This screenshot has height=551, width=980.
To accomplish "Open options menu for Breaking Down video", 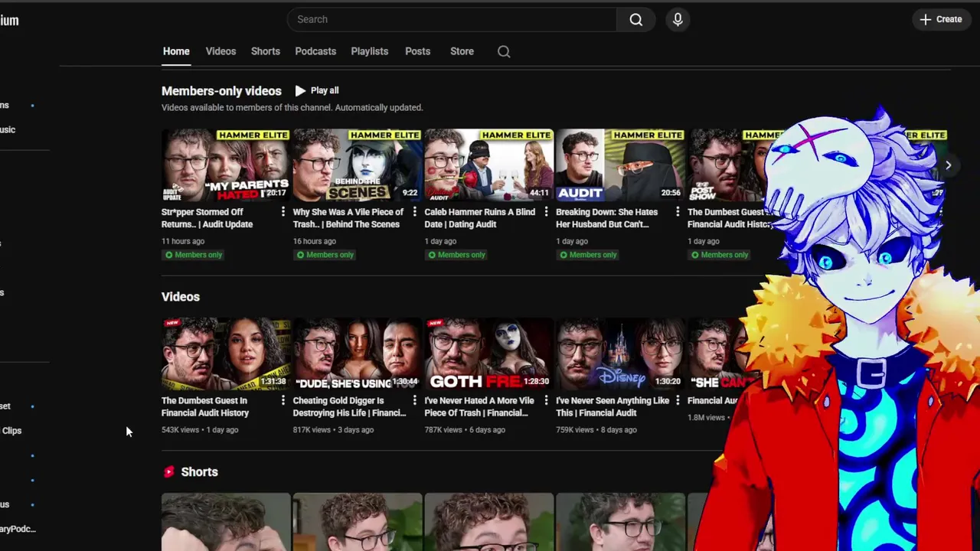I will (678, 212).
